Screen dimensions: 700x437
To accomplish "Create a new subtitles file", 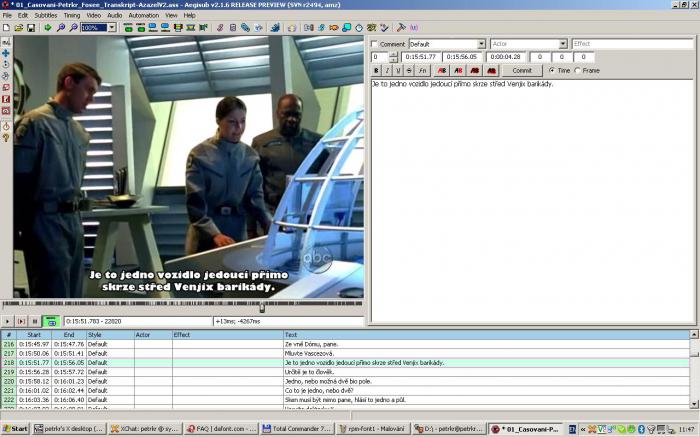I will [x=6, y=28].
